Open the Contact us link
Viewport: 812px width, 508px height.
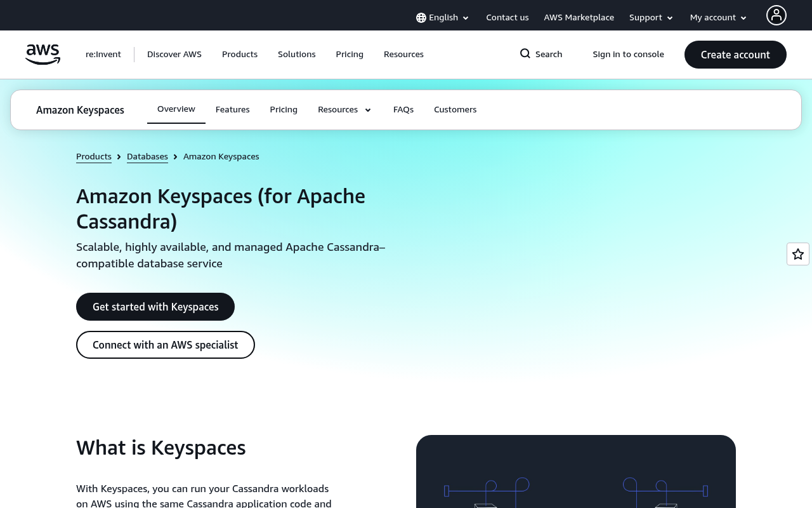pos(507,18)
